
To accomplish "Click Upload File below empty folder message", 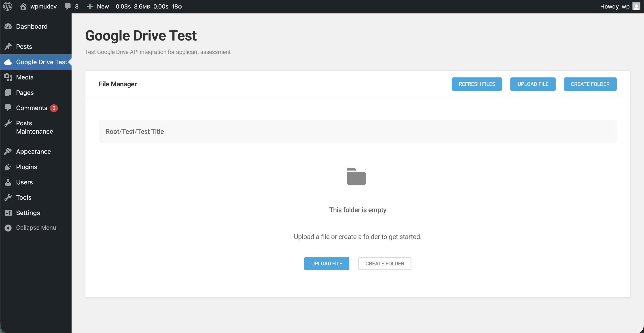I will tap(326, 263).
